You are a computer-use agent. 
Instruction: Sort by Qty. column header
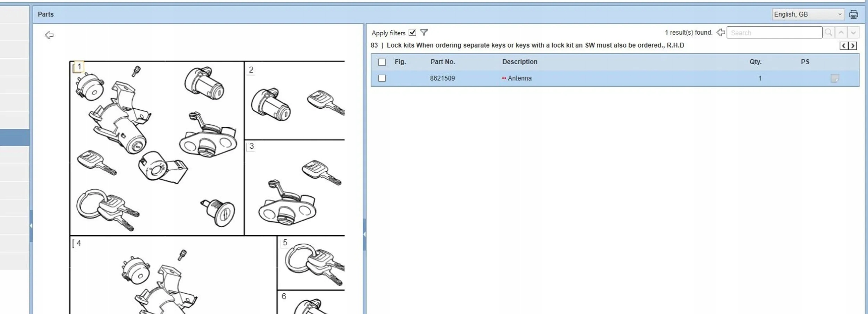coord(756,62)
